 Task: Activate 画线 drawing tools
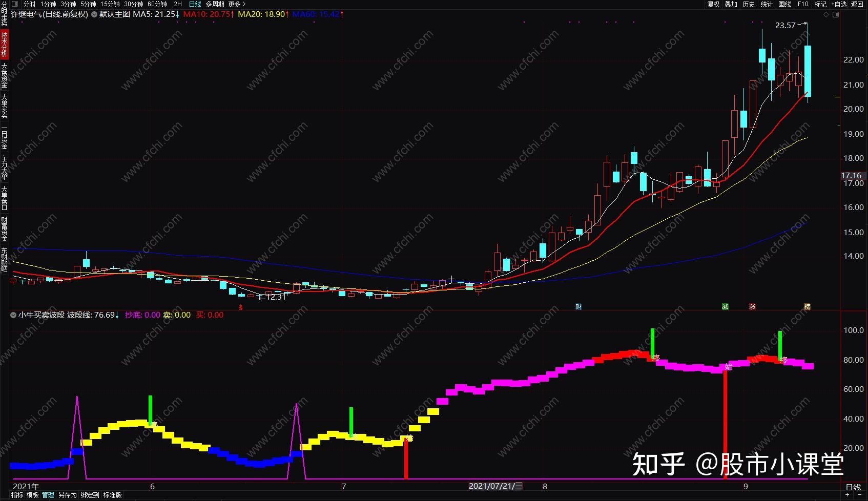coord(784,4)
